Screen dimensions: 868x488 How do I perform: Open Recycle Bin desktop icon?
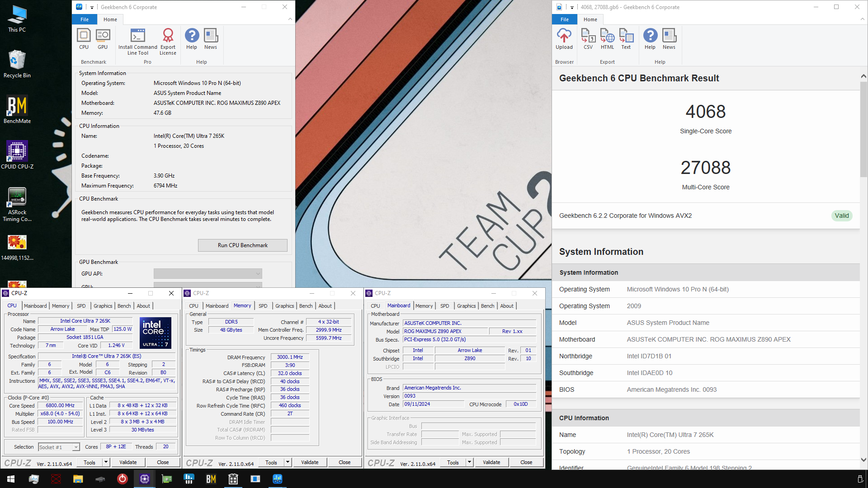(x=17, y=64)
